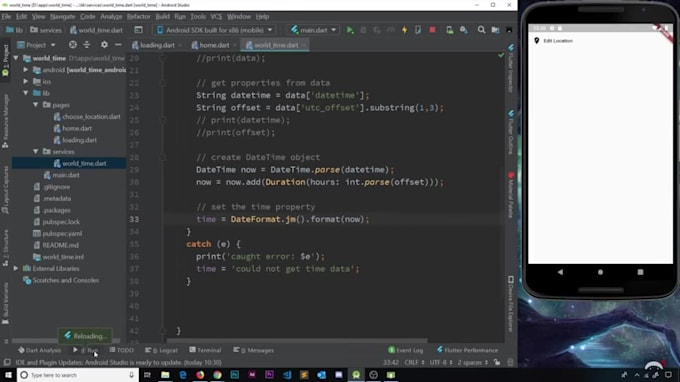
Task: Open Edge browser from taskbar
Action: click(x=183, y=375)
